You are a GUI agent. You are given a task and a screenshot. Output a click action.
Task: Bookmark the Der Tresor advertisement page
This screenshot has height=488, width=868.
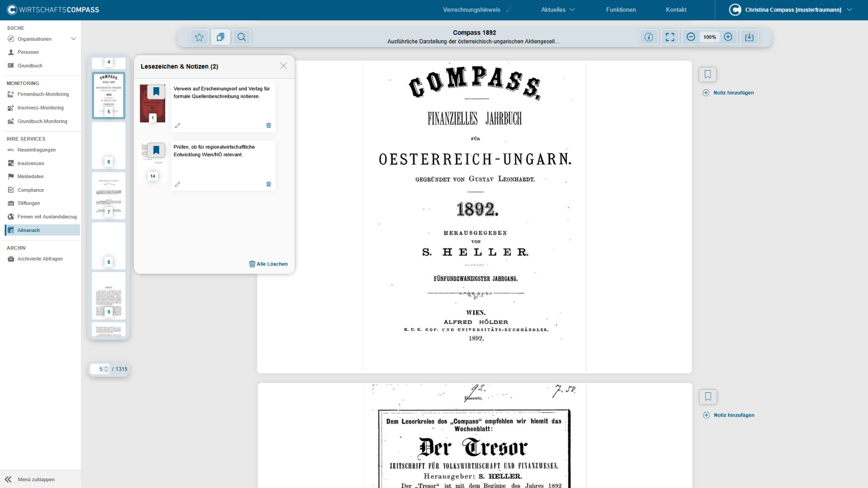(x=708, y=397)
